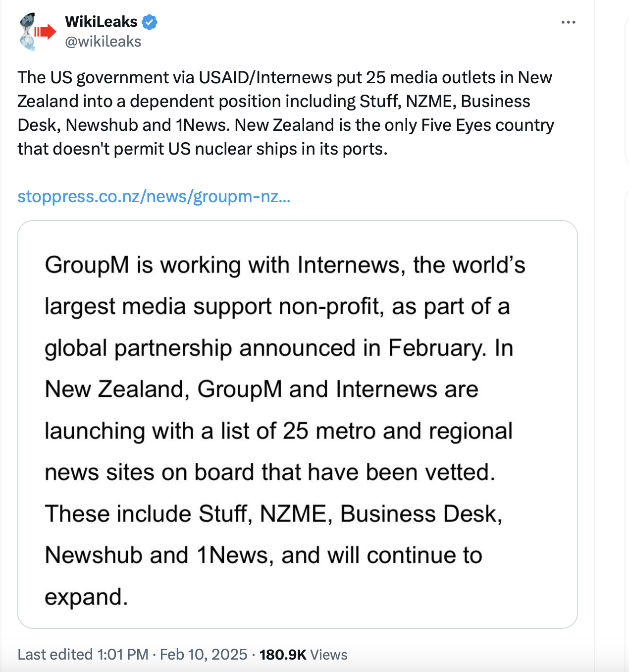629x672 pixels.
Task: Click "USAID/Internews" in the tweet text
Action: pyautogui.click(x=265, y=78)
